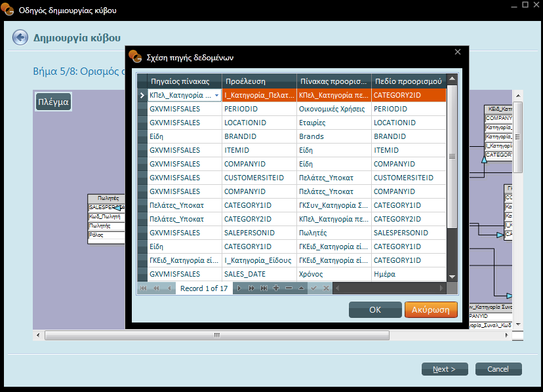Screen dimensions: 543x392
Task: Toggle the Πλέγμα grid button
Action: (x=53, y=102)
